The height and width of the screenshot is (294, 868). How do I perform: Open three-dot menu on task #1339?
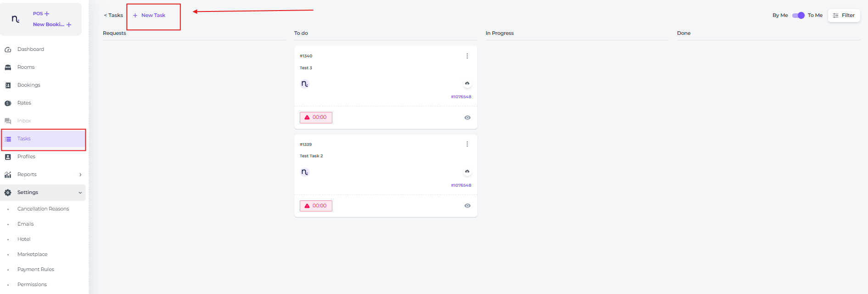(467, 144)
